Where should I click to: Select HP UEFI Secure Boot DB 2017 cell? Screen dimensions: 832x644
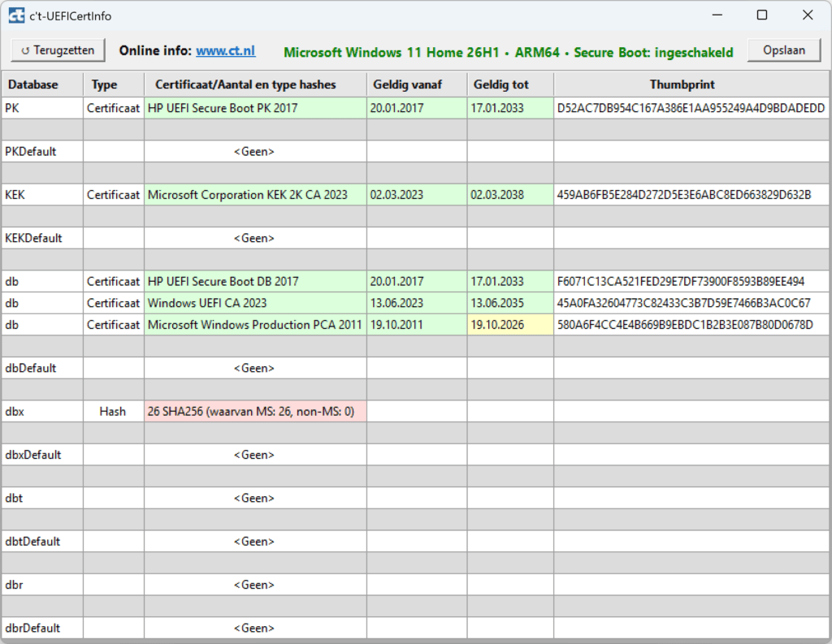[255, 281]
